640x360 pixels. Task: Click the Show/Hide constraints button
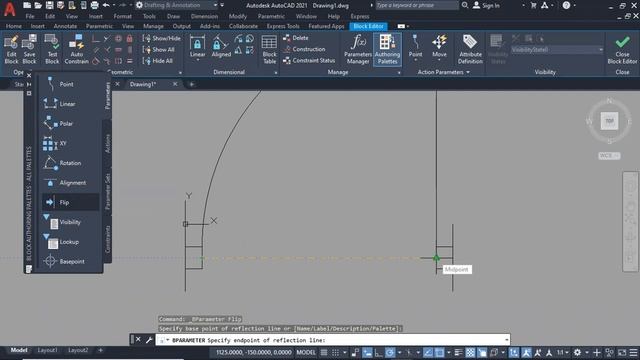[162, 38]
